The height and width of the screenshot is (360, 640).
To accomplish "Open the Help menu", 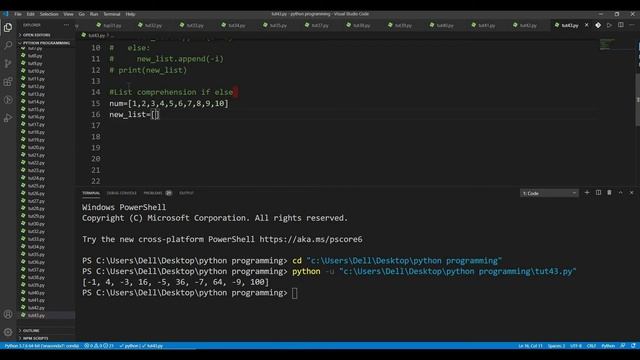I will (x=130, y=14).
